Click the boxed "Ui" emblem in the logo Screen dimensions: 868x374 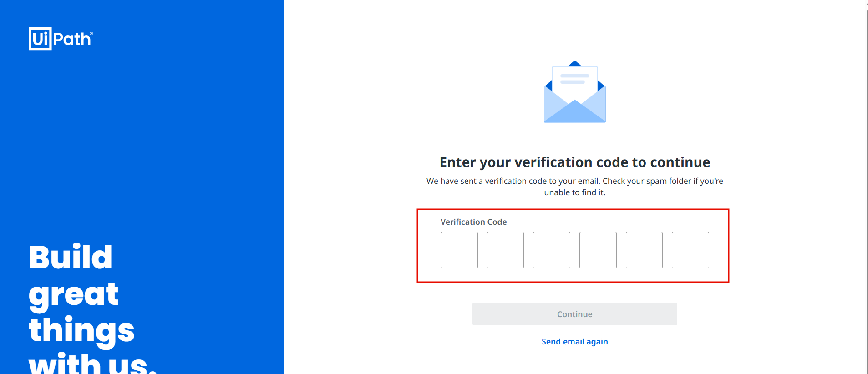[x=40, y=39]
